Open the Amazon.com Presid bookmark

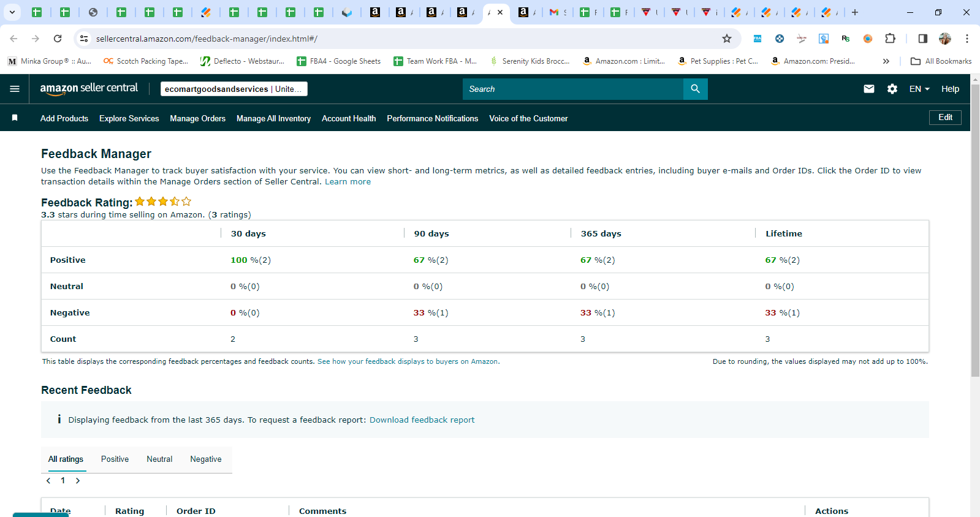tap(813, 61)
